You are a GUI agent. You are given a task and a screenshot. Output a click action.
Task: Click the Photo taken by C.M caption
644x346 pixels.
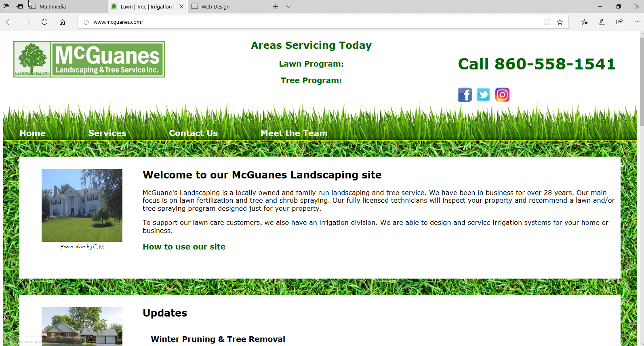pos(82,247)
